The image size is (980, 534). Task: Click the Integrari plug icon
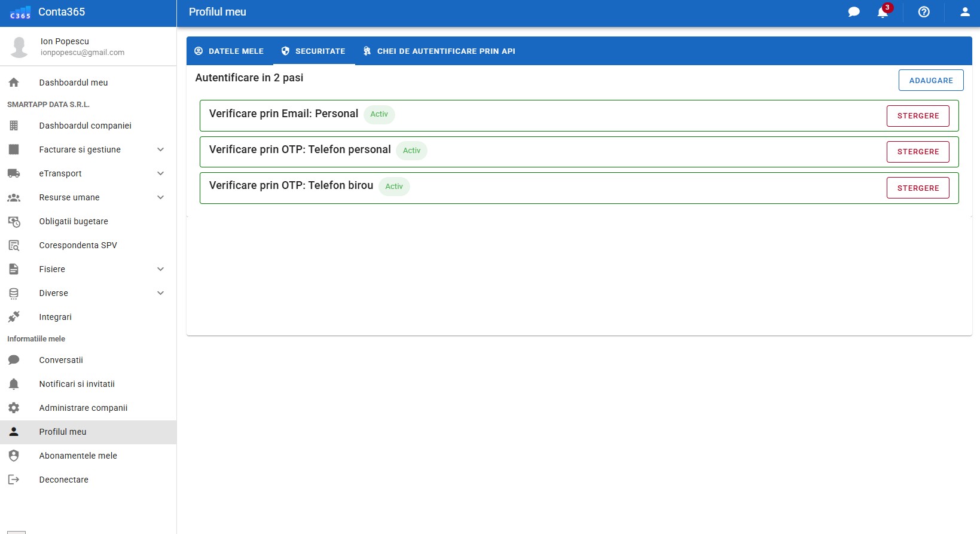coord(14,317)
